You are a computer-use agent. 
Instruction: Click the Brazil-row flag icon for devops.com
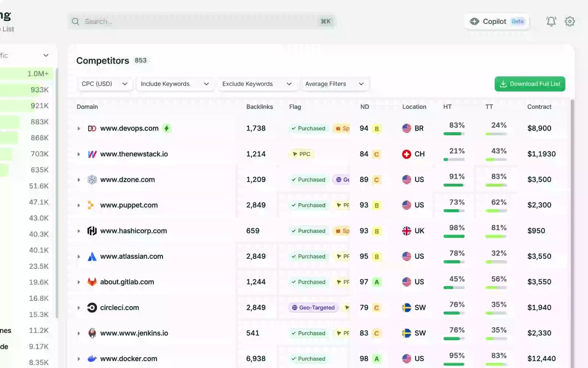[407, 128]
